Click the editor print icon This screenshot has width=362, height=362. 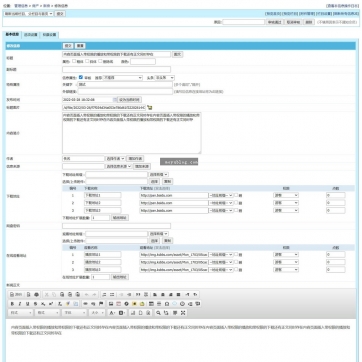(36, 294)
